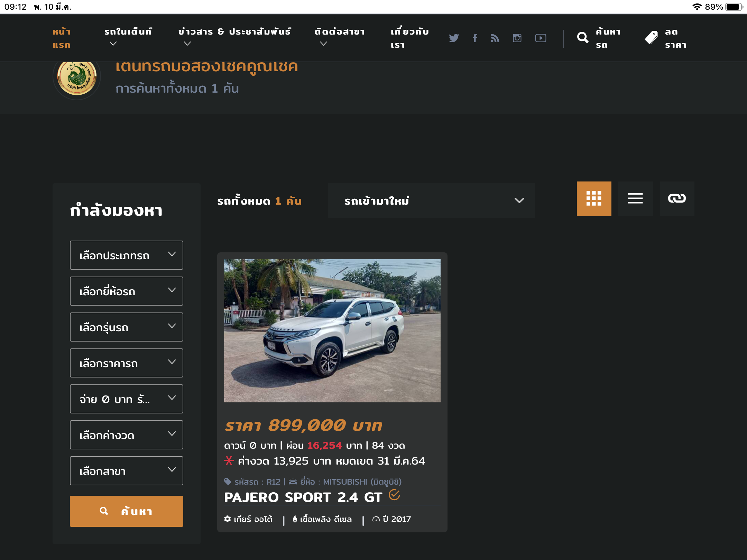Open the รถเข้ามาใหม่ sort dropdown

click(431, 200)
